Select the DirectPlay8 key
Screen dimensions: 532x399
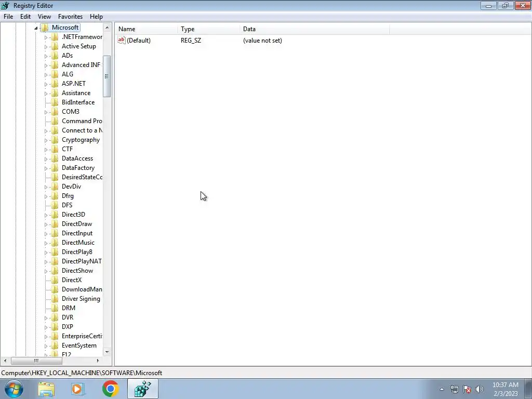[x=77, y=252]
